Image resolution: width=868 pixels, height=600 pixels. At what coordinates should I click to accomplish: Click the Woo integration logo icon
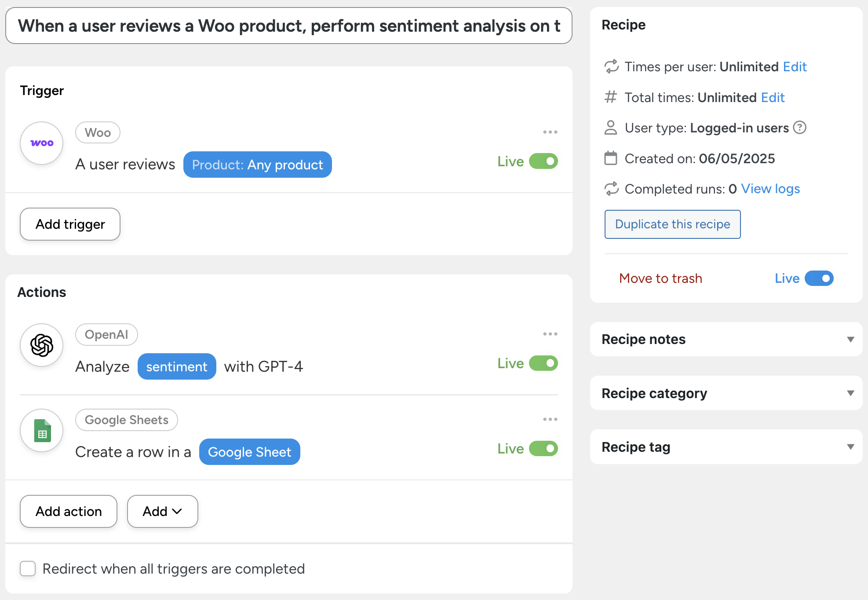42,143
